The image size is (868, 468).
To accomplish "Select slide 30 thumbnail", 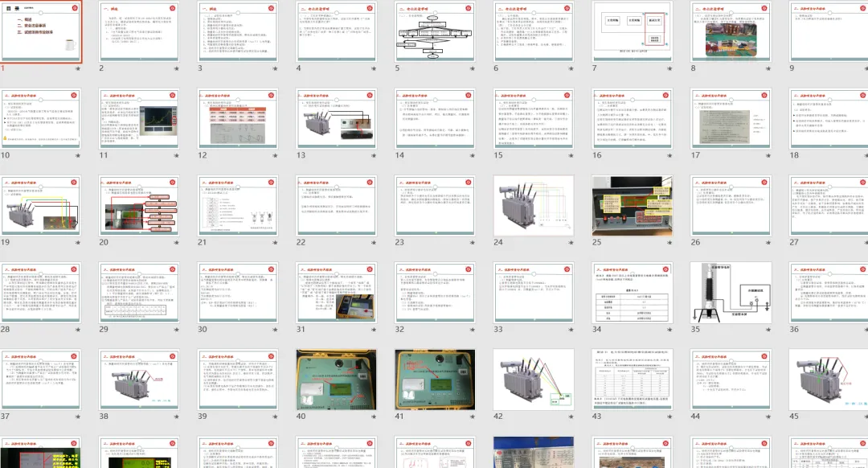I will tap(238, 293).
